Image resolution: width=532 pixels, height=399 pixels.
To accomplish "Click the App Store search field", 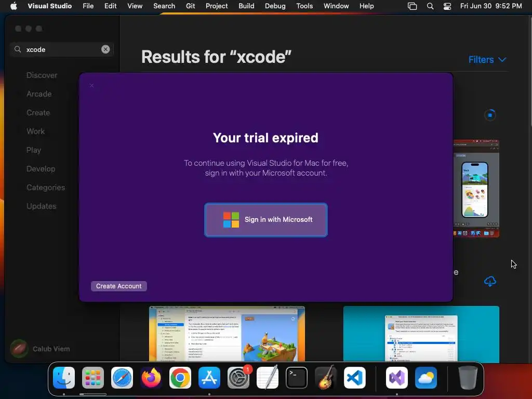I will click(x=63, y=49).
